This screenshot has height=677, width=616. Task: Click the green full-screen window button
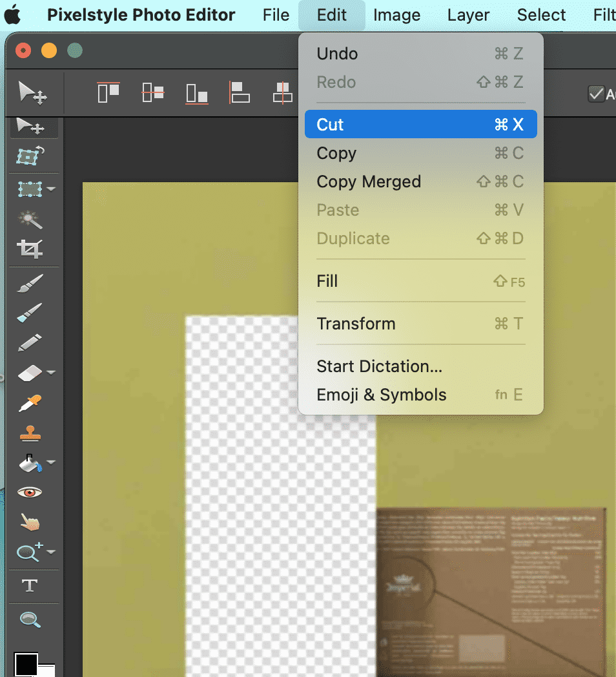(x=75, y=50)
